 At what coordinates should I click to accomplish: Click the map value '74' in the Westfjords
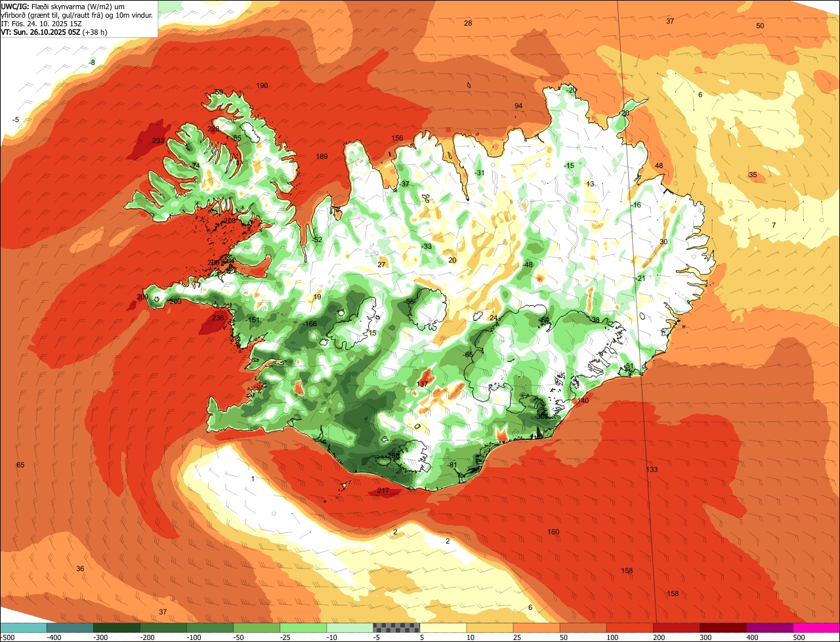196,166
